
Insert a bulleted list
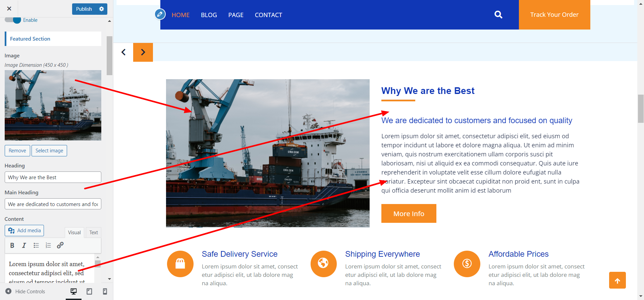(x=36, y=245)
